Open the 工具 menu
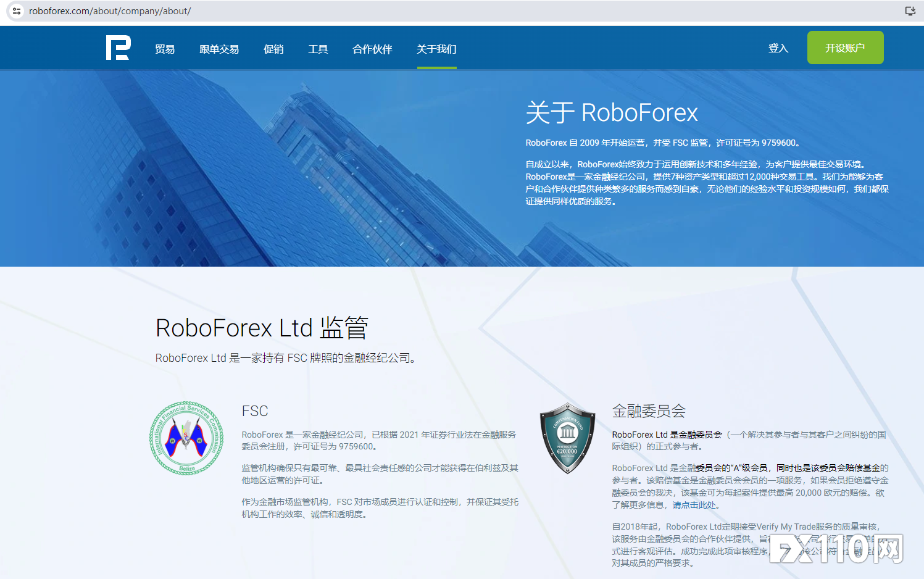924x579 pixels. 318,49
